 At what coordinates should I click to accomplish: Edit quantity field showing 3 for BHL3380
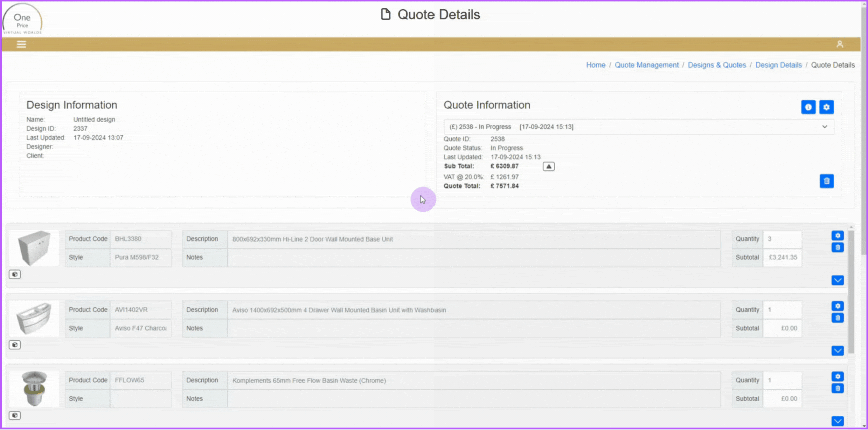782,239
